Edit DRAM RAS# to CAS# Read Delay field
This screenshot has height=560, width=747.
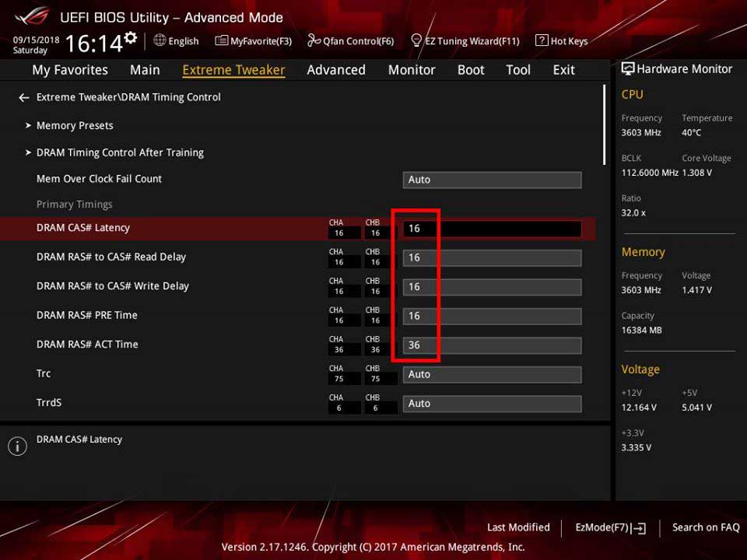492,257
